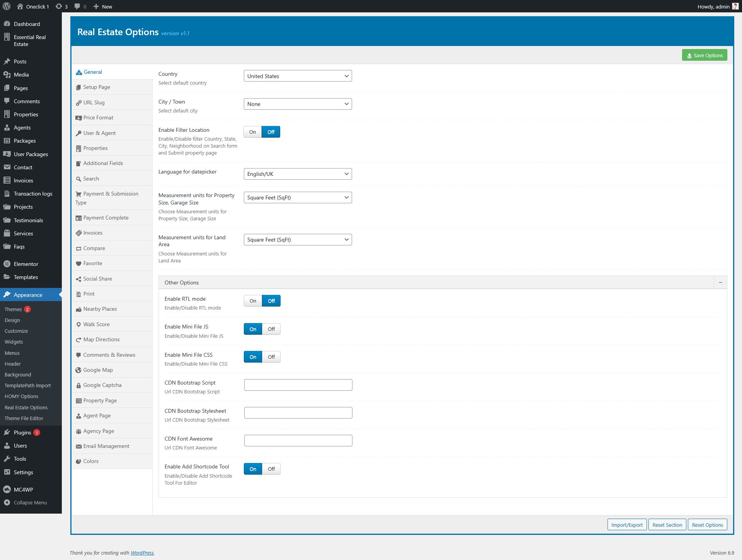The width and height of the screenshot is (742, 560).
Task: Switch to User & Agent tab
Action: click(x=112, y=133)
